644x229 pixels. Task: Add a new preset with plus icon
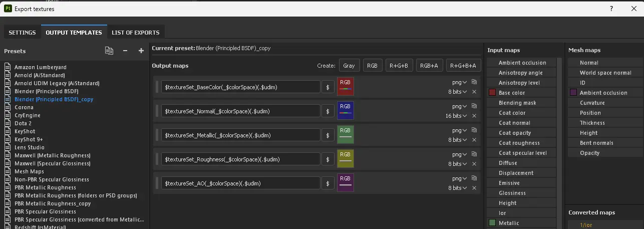pyautogui.click(x=141, y=51)
